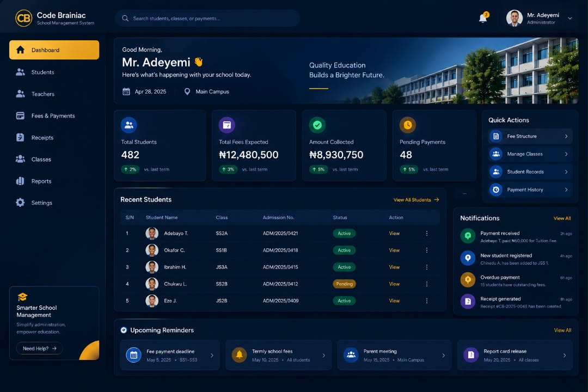
Task: Expand the Fee payment deadline reminder chevron
Action: pyautogui.click(x=212, y=355)
